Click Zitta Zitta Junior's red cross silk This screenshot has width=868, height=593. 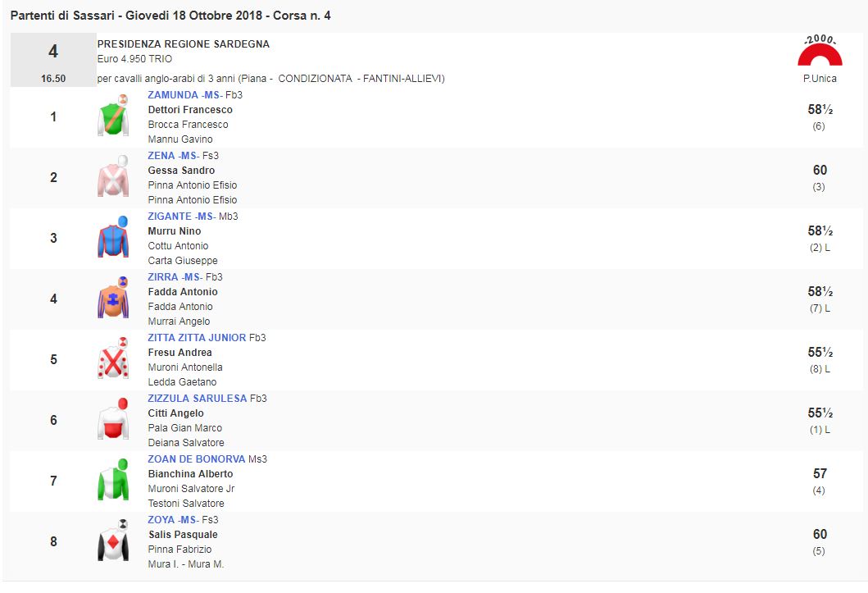(112, 359)
